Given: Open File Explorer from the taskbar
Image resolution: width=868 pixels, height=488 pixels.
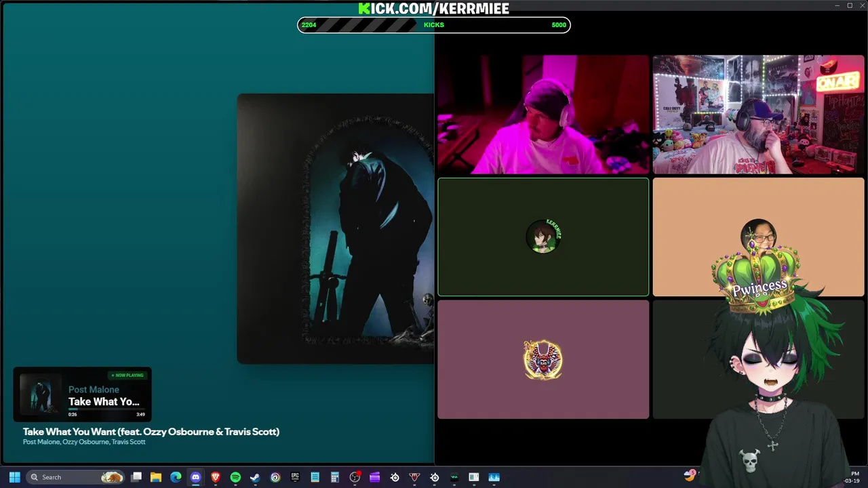Looking at the screenshot, I should [x=156, y=477].
